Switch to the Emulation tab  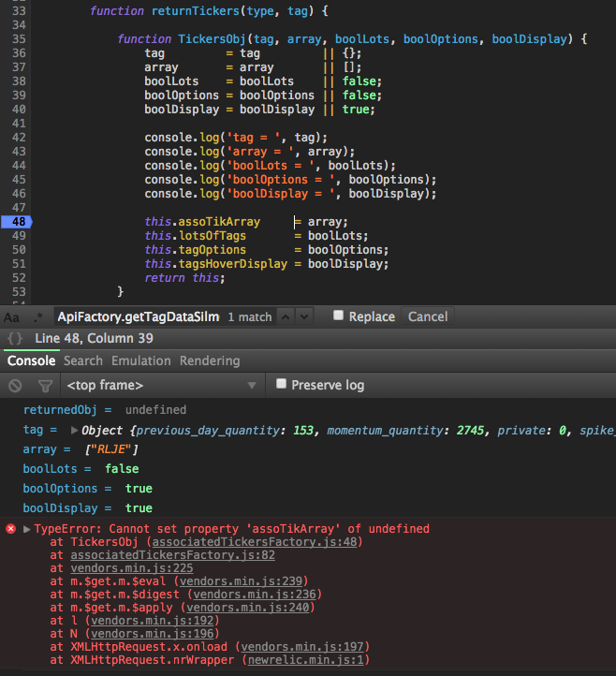tap(141, 360)
